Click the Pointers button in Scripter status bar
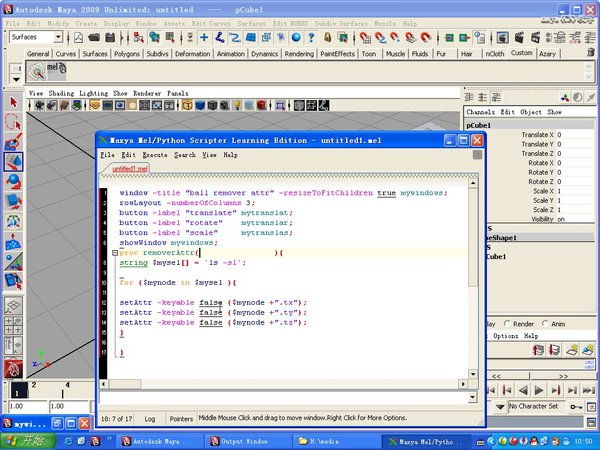Viewport: 600px width, 450px height. tap(181, 419)
